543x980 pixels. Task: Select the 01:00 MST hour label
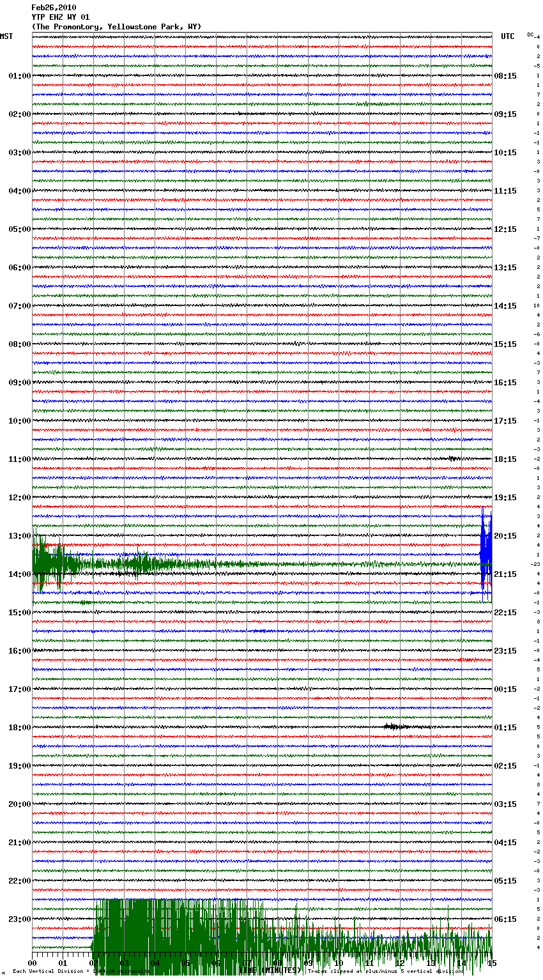click(20, 76)
